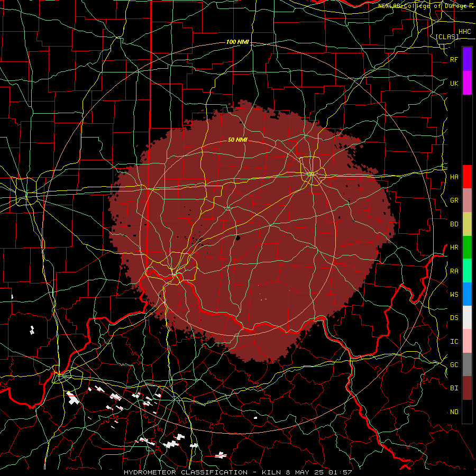Viewport: 476px width, 476px height.
Task: Click the UK magenta legend swatch
Action: point(467,83)
